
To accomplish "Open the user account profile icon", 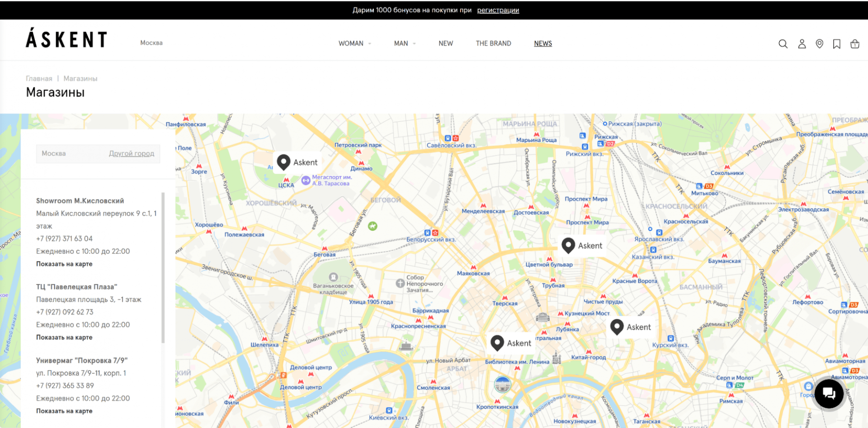I will [x=802, y=44].
